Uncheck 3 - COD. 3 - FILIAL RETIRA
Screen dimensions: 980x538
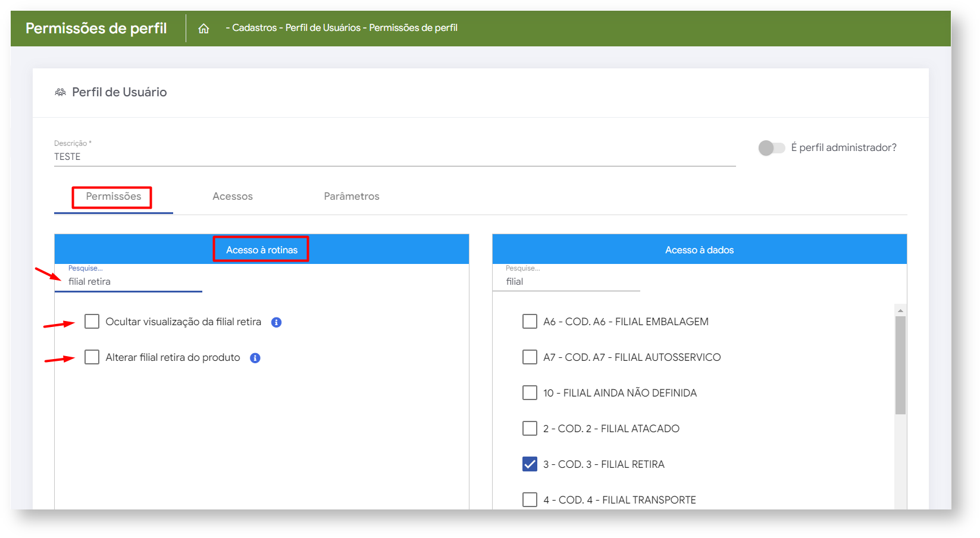tap(530, 464)
